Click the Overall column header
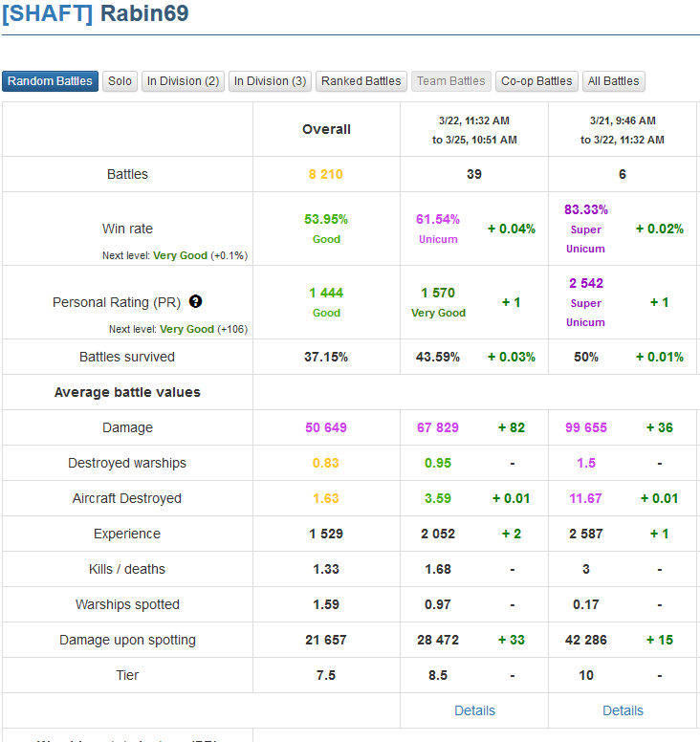 coord(326,129)
